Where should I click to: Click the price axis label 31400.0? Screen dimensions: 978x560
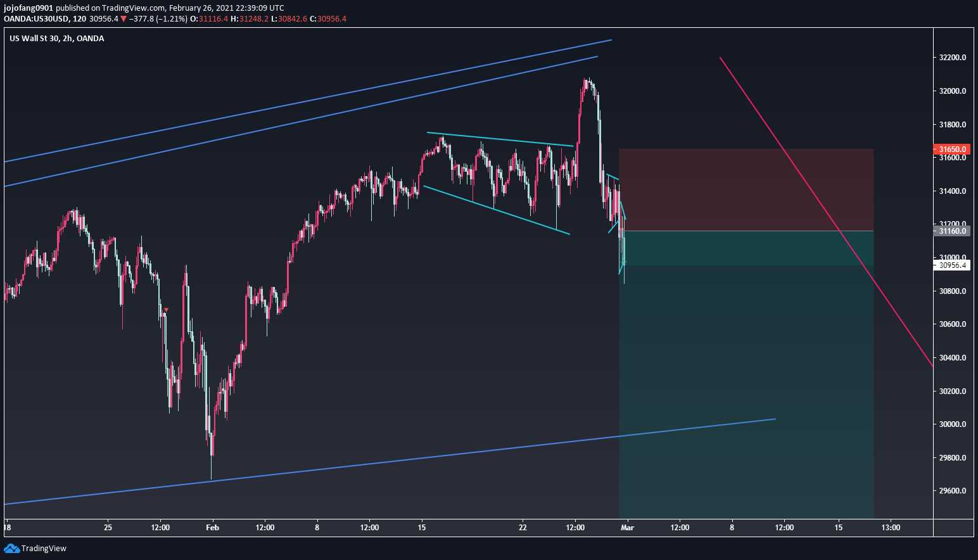coord(953,191)
